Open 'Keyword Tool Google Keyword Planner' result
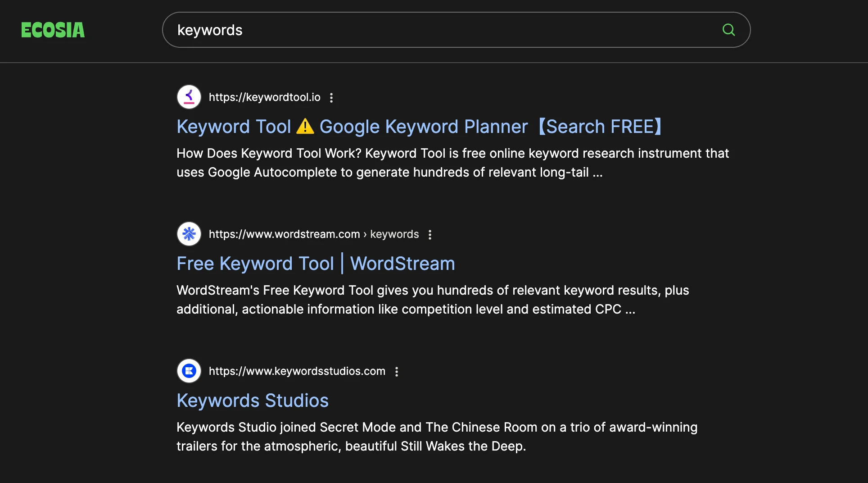This screenshot has height=483, width=868. [x=419, y=127]
